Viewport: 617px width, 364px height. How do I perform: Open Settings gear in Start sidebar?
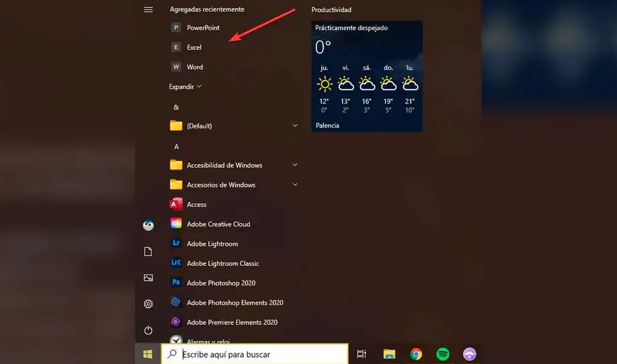click(x=148, y=304)
